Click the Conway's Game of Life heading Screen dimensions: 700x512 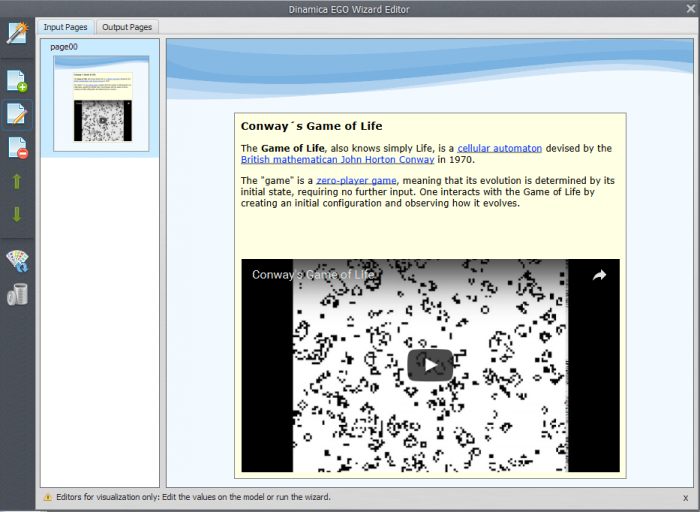tap(311, 126)
